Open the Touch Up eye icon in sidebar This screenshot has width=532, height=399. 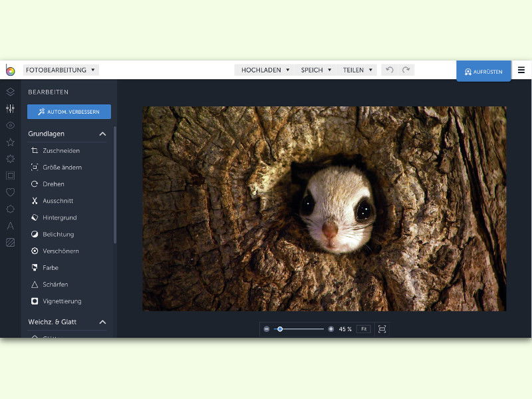tap(11, 125)
